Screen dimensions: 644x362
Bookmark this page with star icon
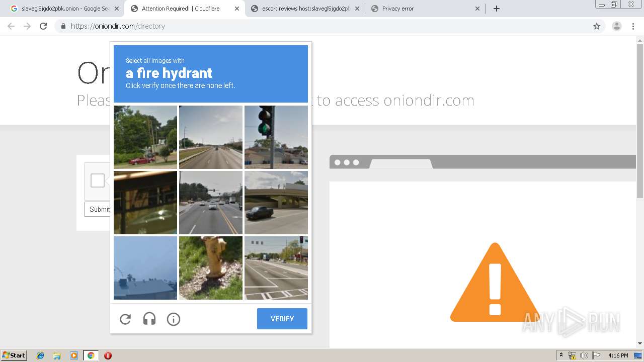[597, 26]
